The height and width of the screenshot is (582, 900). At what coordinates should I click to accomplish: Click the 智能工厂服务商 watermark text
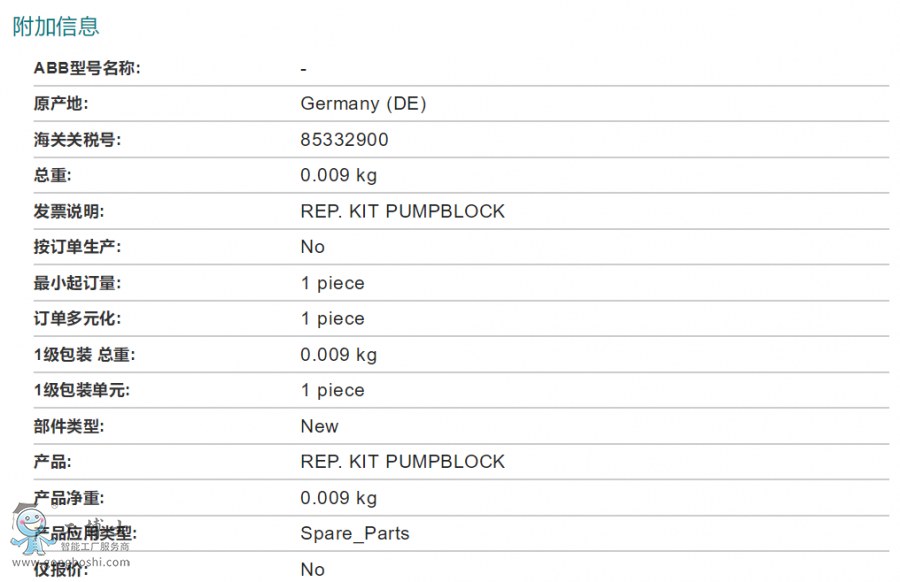(x=95, y=547)
